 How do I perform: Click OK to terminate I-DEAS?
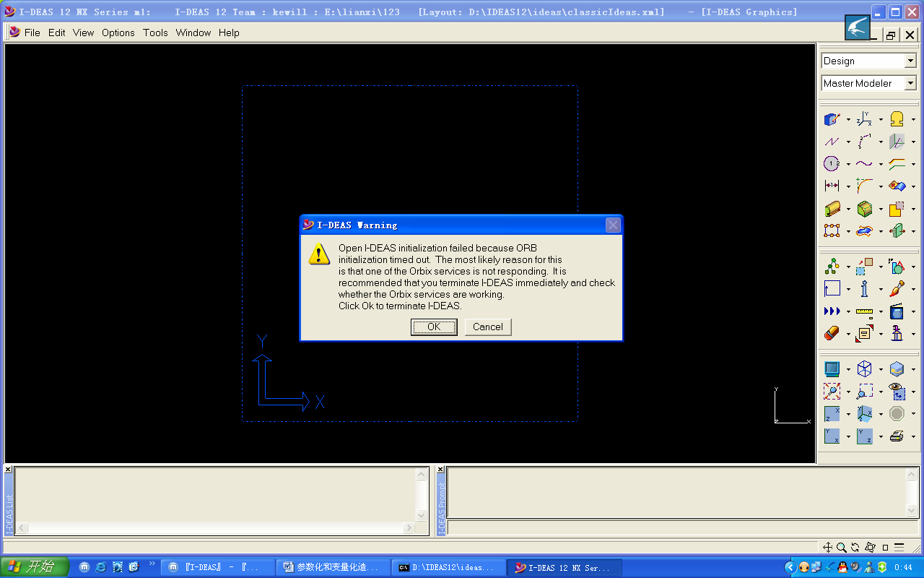(434, 327)
